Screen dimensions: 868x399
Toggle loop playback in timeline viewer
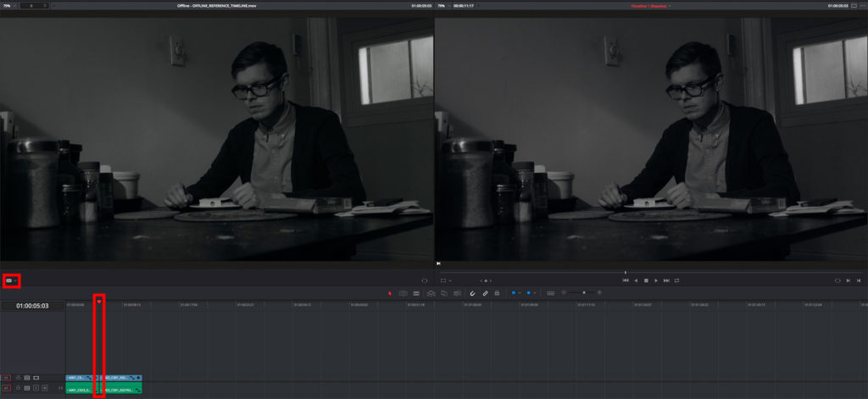(676, 280)
